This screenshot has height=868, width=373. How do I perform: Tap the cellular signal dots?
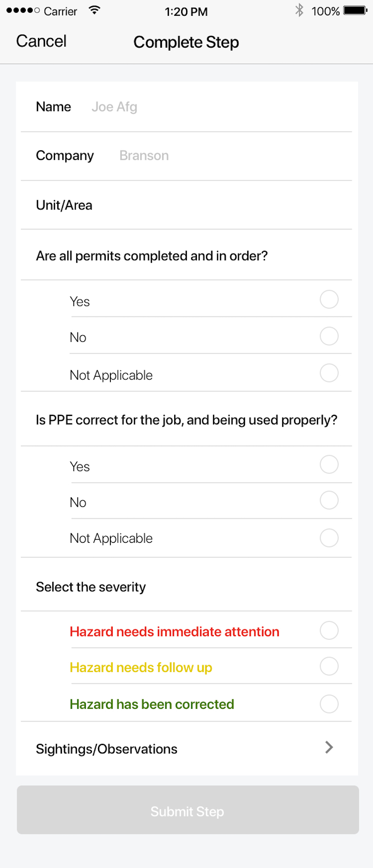[x=23, y=11]
